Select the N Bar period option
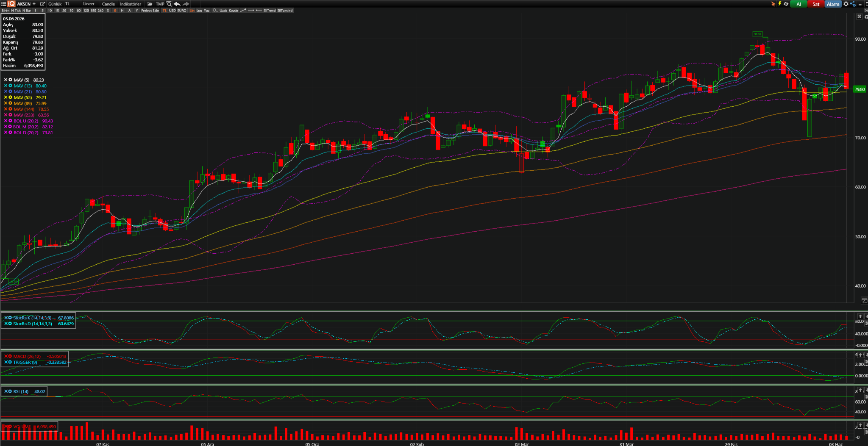Viewport: 868px width, 446px height. 27,11
